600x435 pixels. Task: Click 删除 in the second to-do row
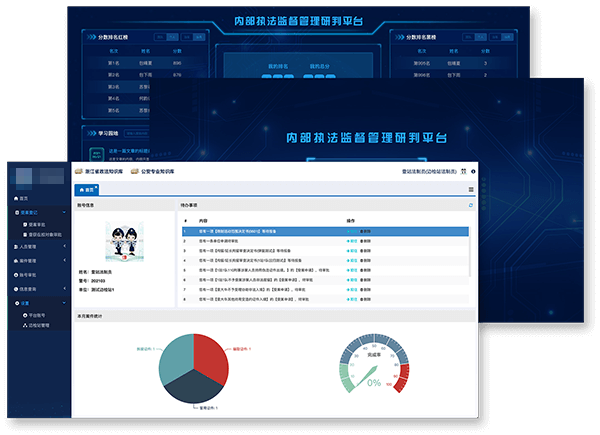[x=364, y=241]
